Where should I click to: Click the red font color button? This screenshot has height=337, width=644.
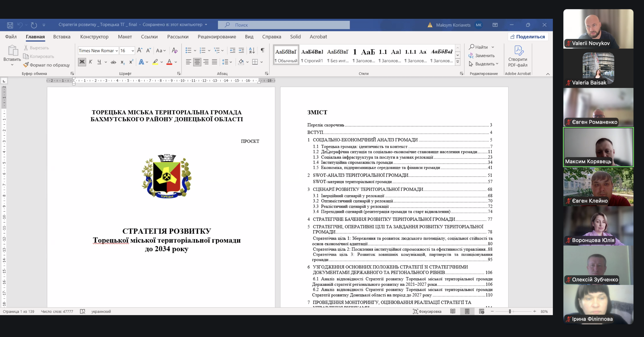point(169,62)
